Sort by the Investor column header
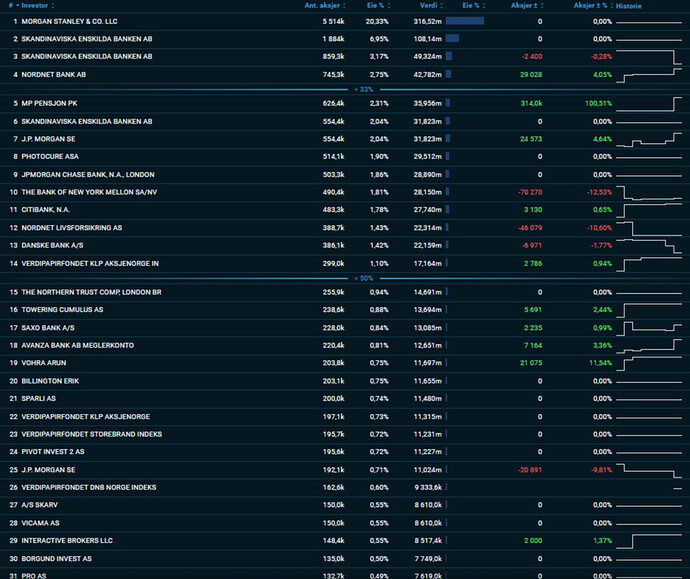 pos(34,6)
